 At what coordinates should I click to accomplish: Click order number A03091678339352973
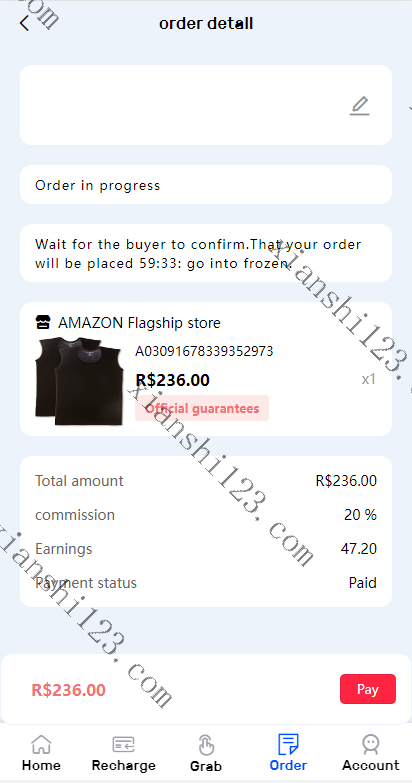tap(204, 351)
